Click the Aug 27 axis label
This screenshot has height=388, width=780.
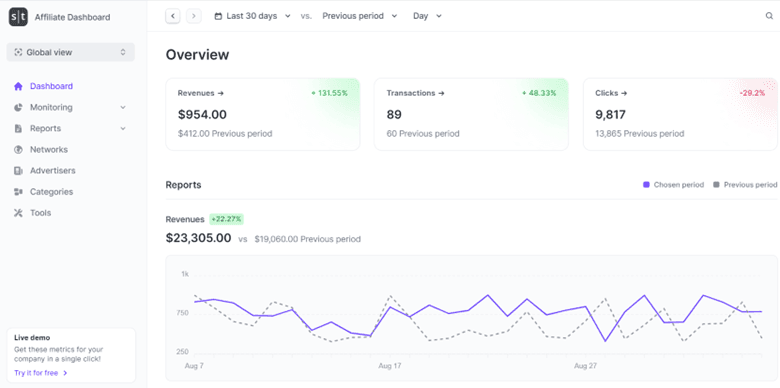[585, 366]
